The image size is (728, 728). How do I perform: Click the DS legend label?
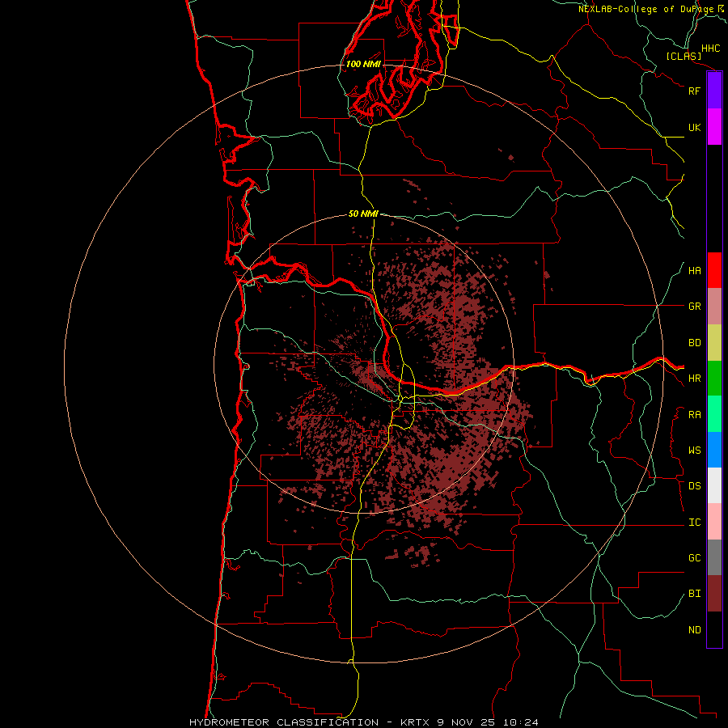tap(694, 486)
